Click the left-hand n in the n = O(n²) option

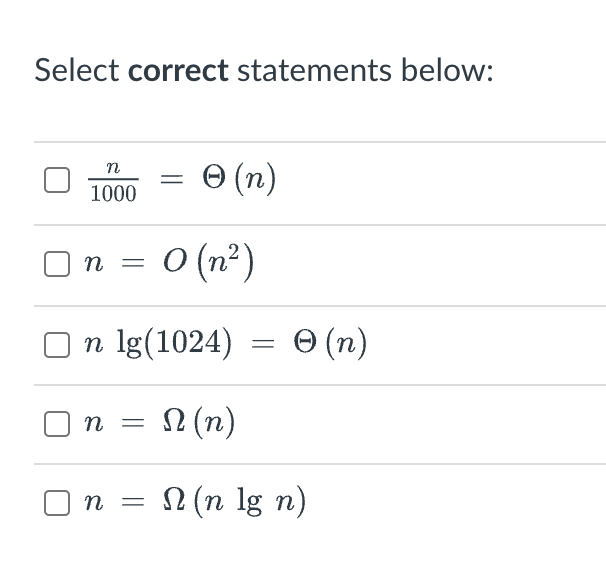[x=92, y=266]
